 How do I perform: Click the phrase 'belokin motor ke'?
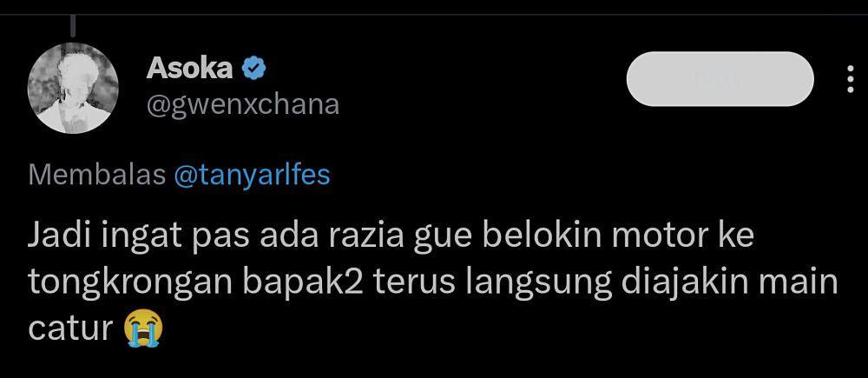[620, 236]
